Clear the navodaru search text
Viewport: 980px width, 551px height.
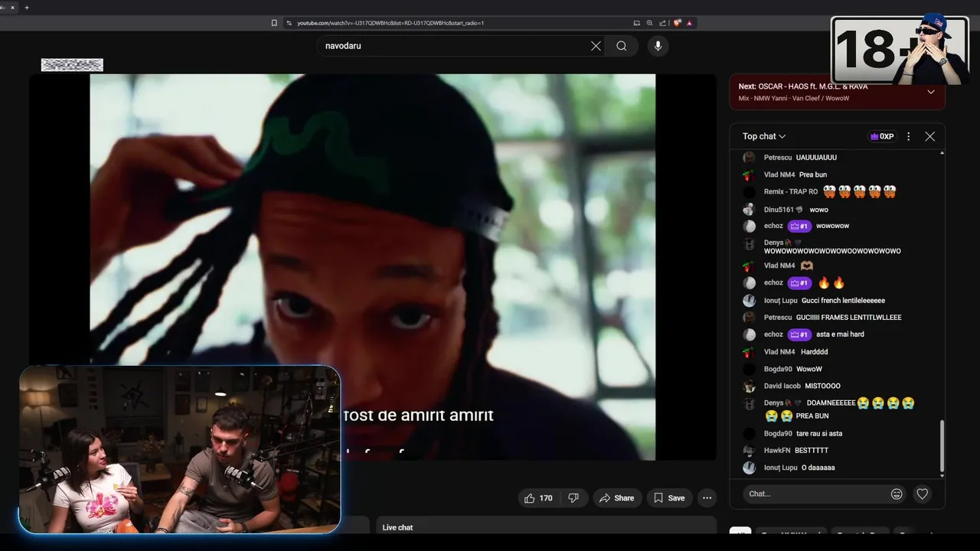click(x=596, y=46)
